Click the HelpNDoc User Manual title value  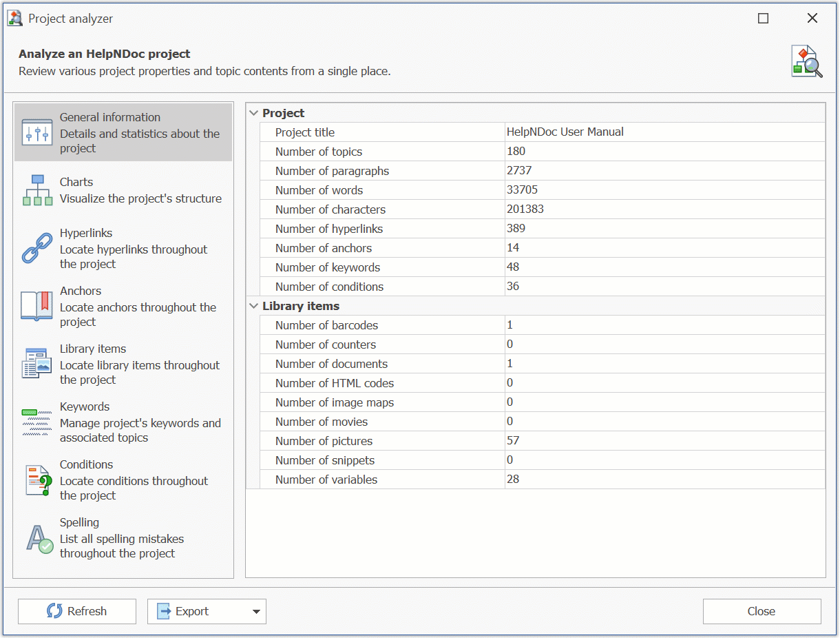tap(565, 132)
